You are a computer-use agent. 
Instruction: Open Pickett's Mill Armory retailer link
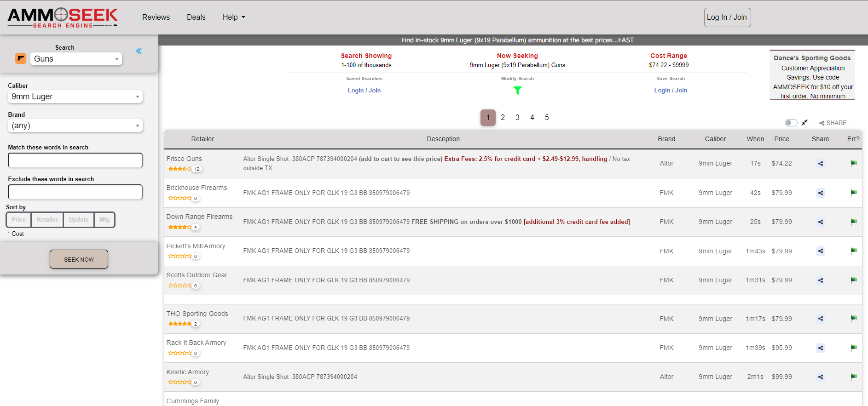pos(196,246)
